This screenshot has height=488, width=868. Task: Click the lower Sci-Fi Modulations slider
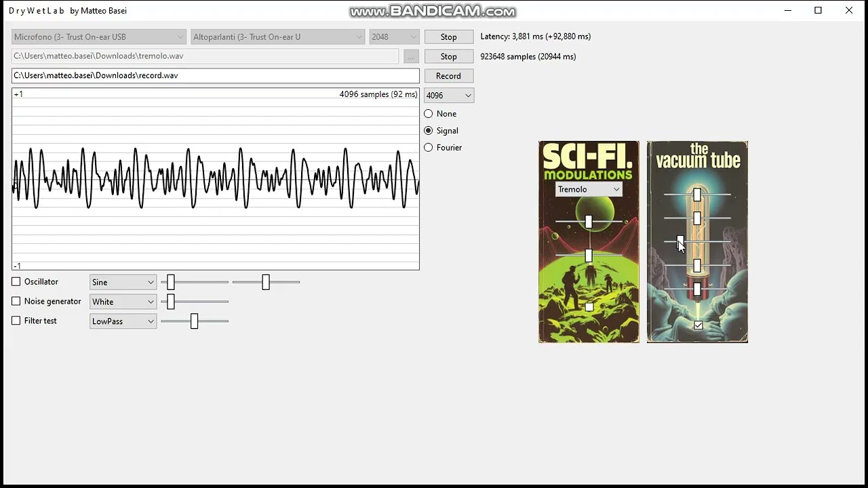pos(589,256)
